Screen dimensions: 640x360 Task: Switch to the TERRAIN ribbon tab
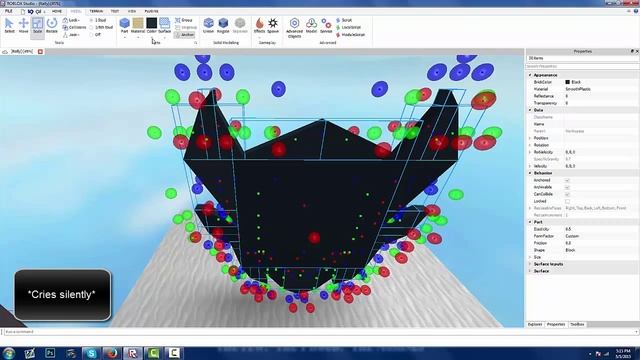tap(96, 11)
